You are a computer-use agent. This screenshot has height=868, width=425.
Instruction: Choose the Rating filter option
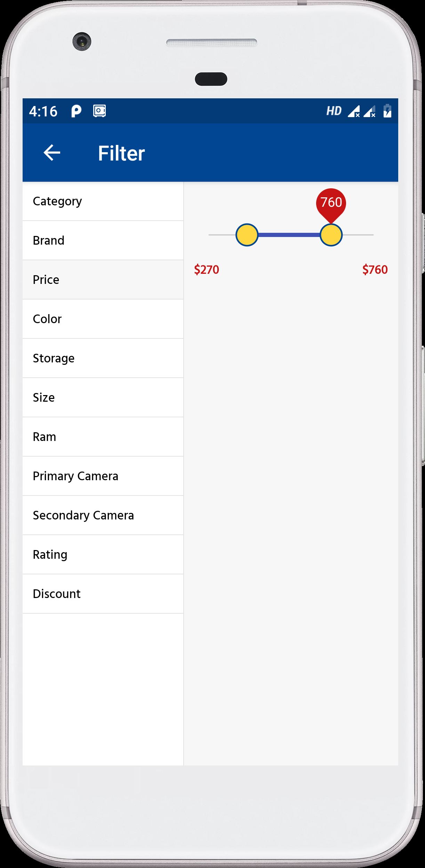pyautogui.click(x=103, y=555)
